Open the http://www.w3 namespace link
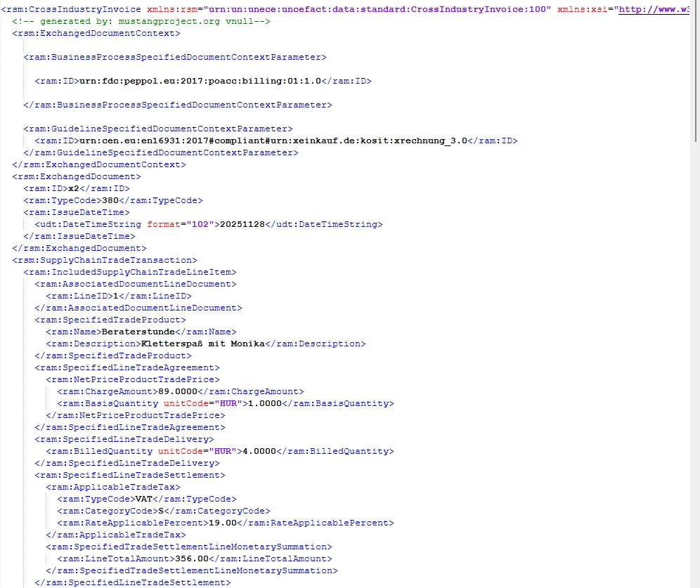 (x=653, y=10)
